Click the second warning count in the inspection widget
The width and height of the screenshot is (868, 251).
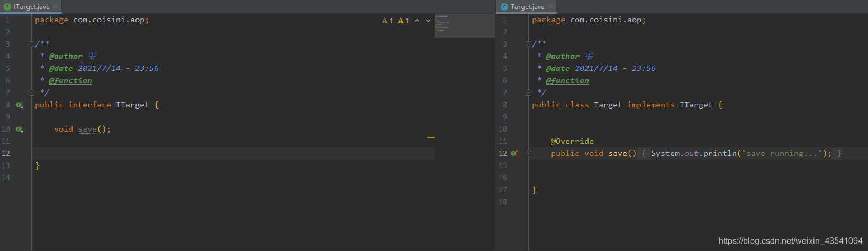403,21
